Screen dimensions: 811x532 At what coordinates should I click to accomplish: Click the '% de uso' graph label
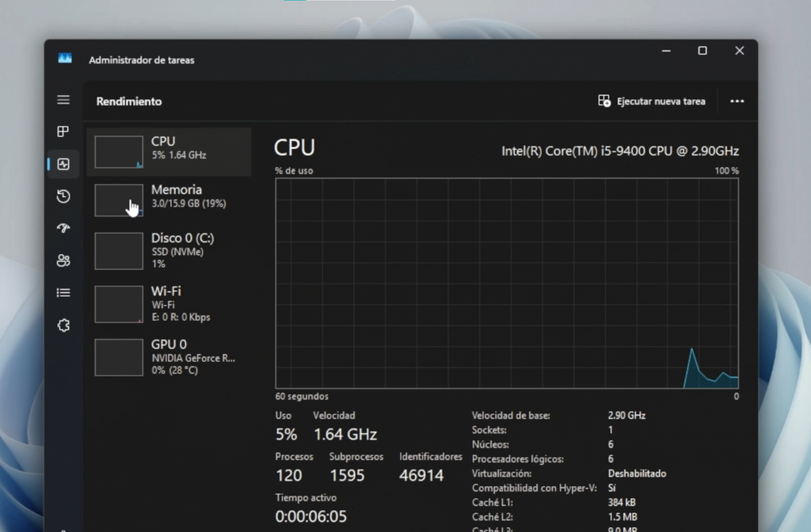coord(294,171)
